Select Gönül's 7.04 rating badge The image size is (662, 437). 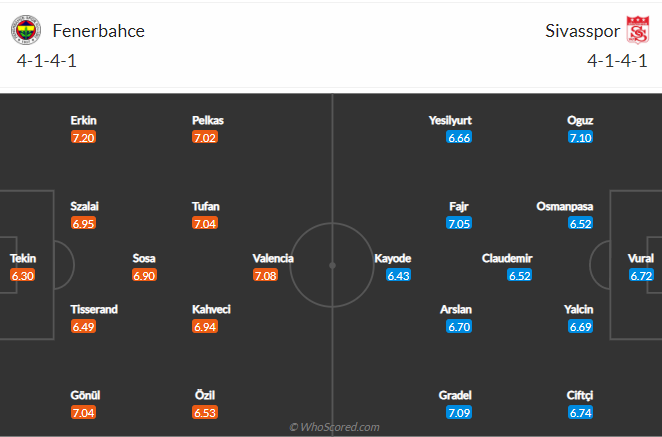(x=84, y=412)
